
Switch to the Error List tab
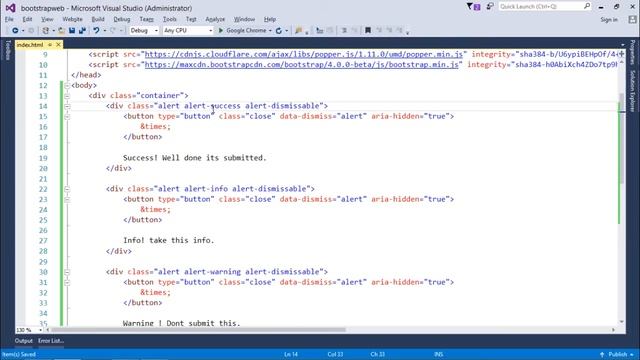tap(51, 340)
